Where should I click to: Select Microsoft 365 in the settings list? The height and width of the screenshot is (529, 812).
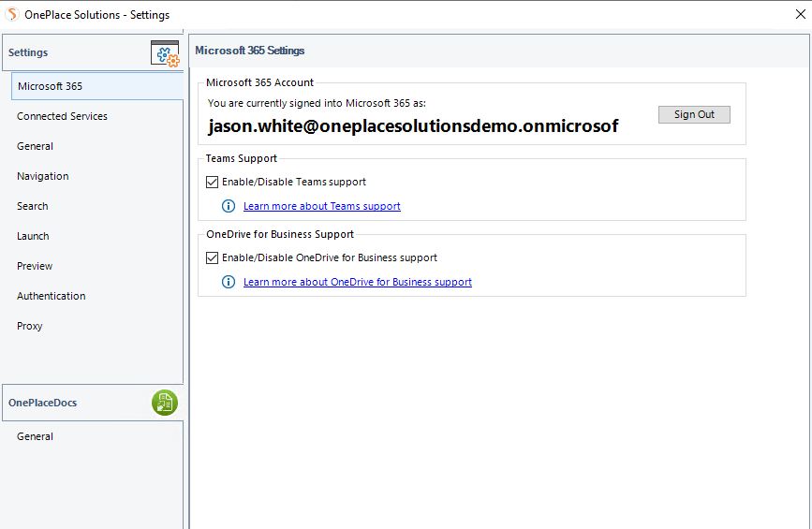point(97,86)
